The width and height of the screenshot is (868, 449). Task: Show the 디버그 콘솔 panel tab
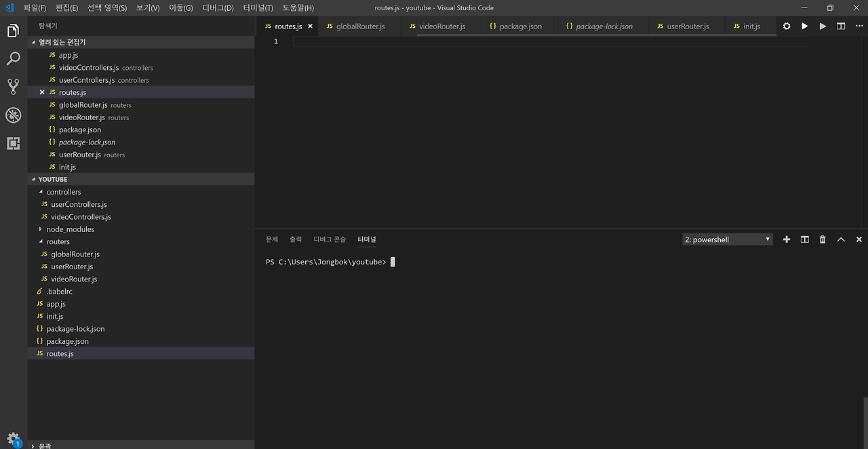pos(330,239)
